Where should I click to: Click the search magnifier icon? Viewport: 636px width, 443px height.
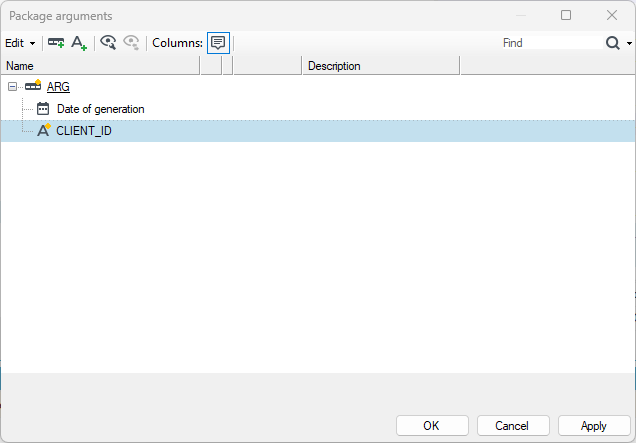coord(612,43)
